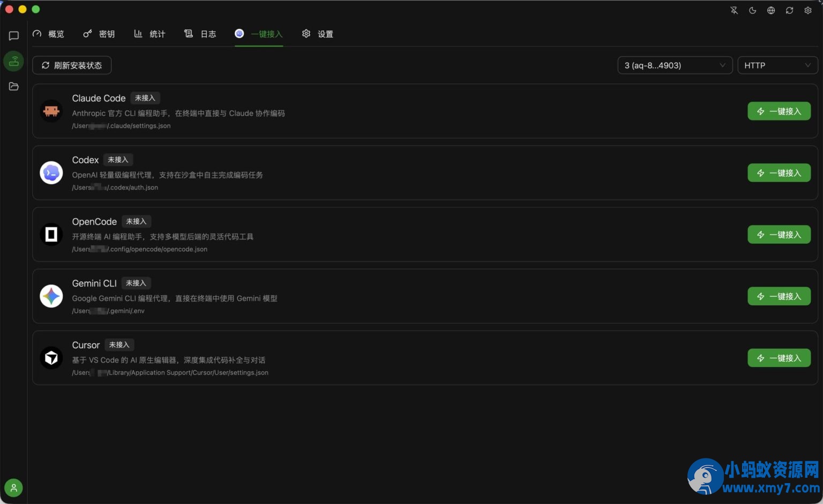The width and height of the screenshot is (823, 504).
Task: Click 一键接入 for Codex
Action: 779,173
